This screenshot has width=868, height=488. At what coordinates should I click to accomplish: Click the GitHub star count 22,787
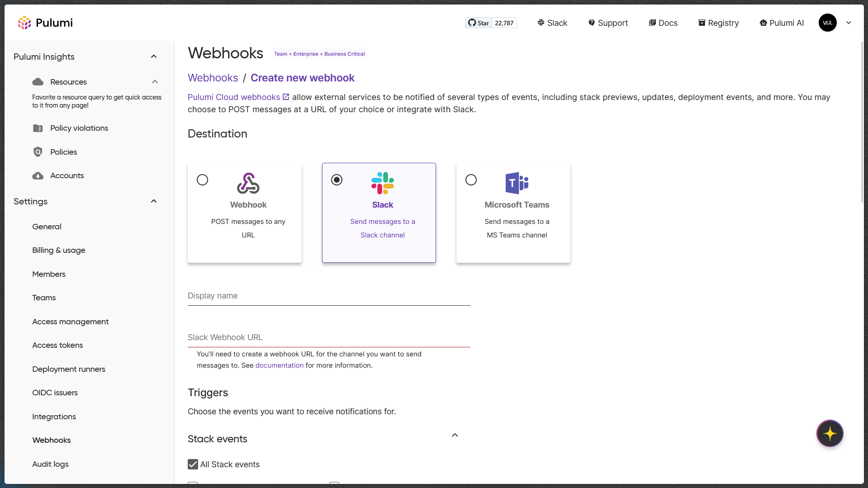click(x=504, y=23)
